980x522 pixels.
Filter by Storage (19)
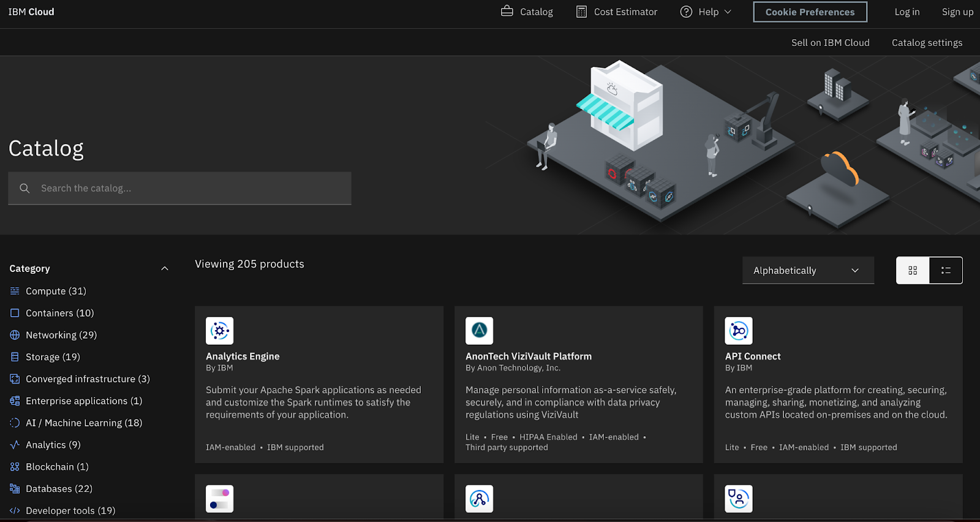(x=53, y=357)
